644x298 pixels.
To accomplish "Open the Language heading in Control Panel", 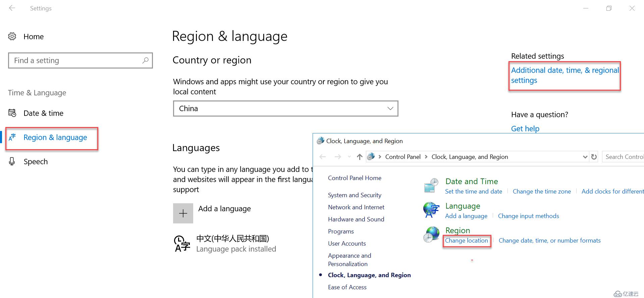I will (x=463, y=206).
